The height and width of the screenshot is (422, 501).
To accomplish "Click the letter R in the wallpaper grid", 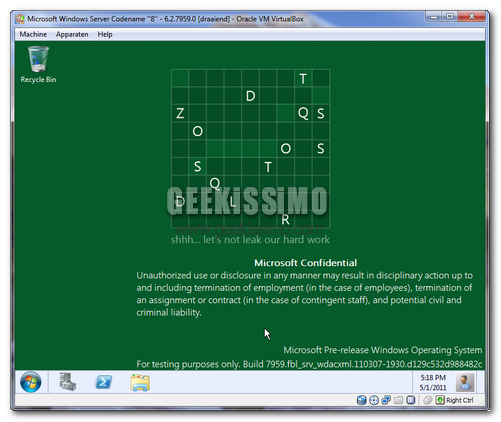I will (x=285, y=220).
